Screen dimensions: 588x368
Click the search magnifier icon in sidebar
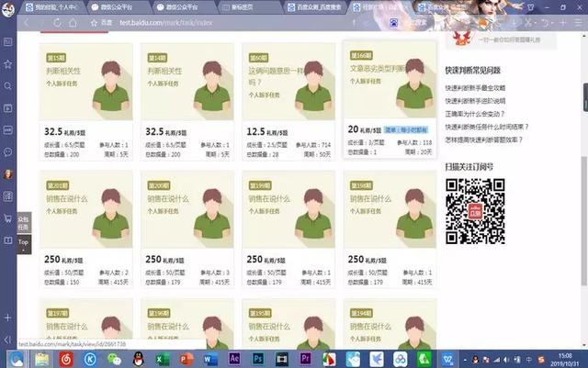coord(7,86)
